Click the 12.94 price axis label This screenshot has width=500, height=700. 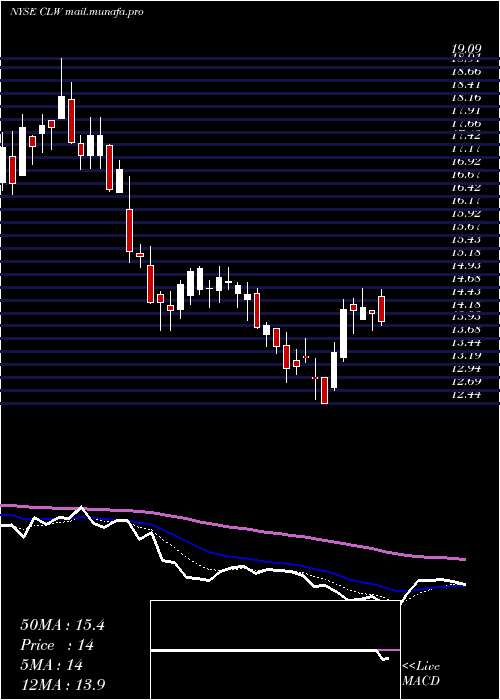point(467,368)
